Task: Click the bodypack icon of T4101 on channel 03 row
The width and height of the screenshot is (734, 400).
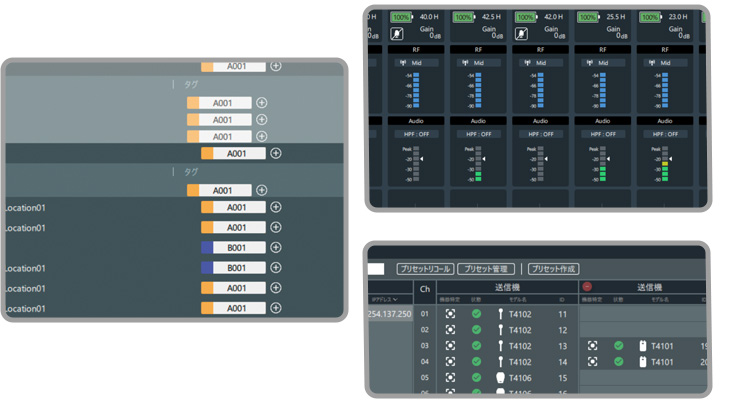Action: click(643, 346)
